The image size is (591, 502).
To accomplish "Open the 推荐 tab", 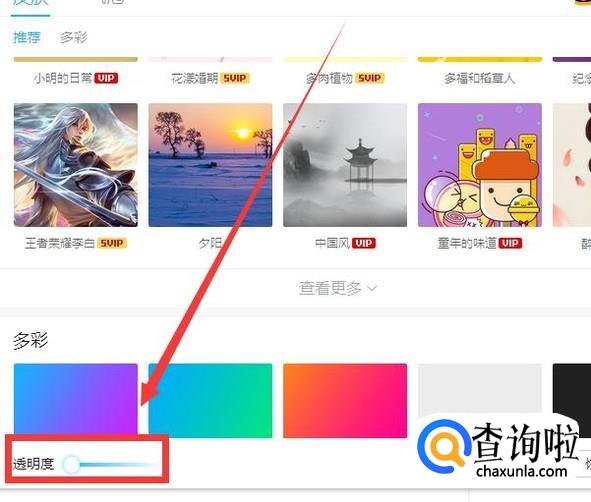I will [x=26, y=37].
